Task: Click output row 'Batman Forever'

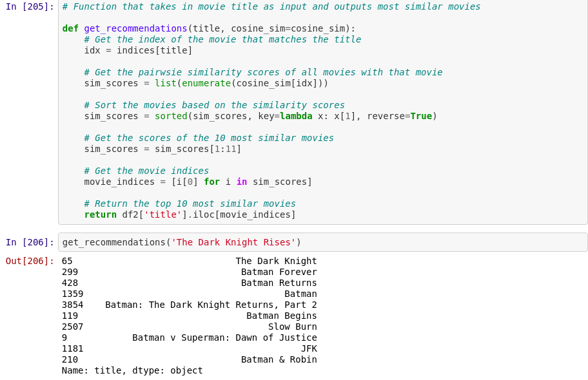Action: pos(190,272)
